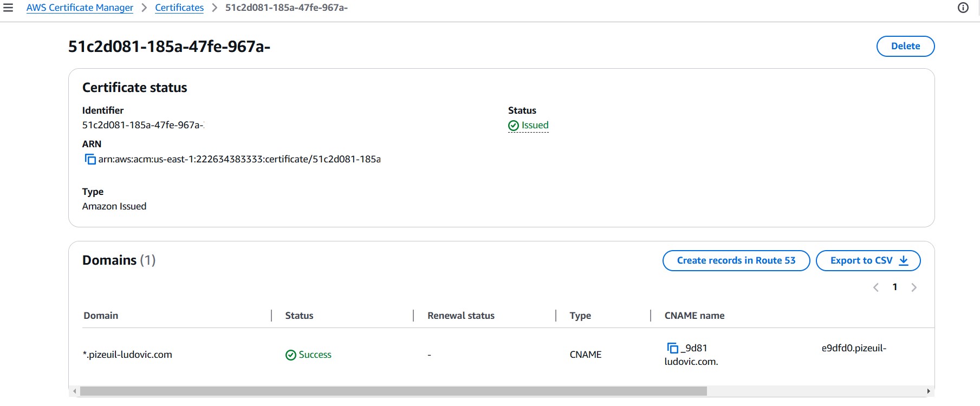Click the Status column header in table
980x406 pixels.
pyautogui.click(x=299, y=316)
